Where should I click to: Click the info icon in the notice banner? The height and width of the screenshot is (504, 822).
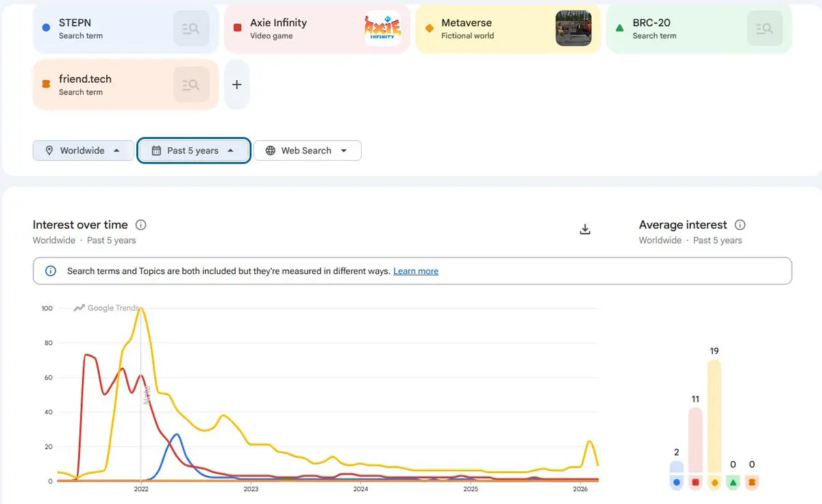click(51, 271)
